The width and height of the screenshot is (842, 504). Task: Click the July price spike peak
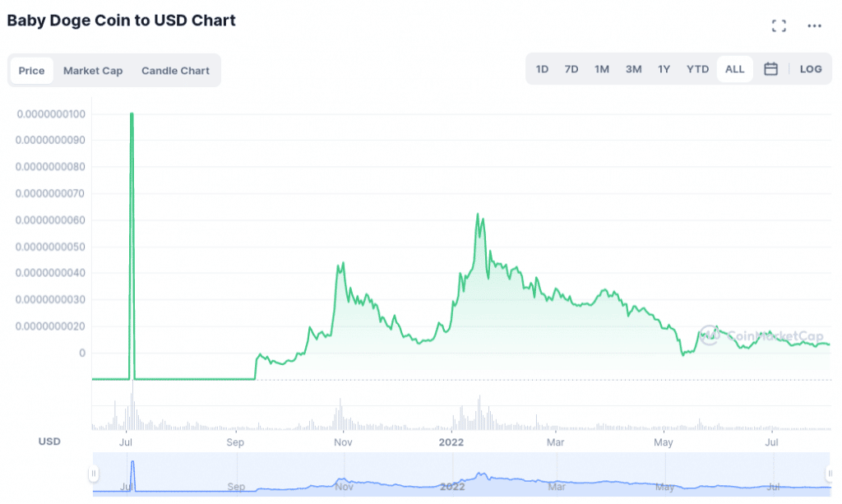(x=132, y=114)
